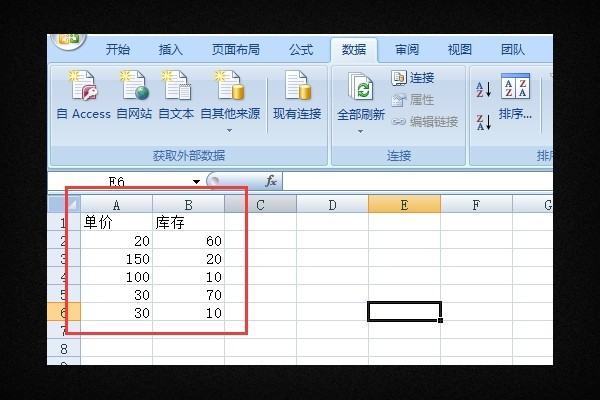Image resolution: width=600 pixels, height=400 pixels.
Task: Select cell B6 with value 10
Action: click(188, 312)
